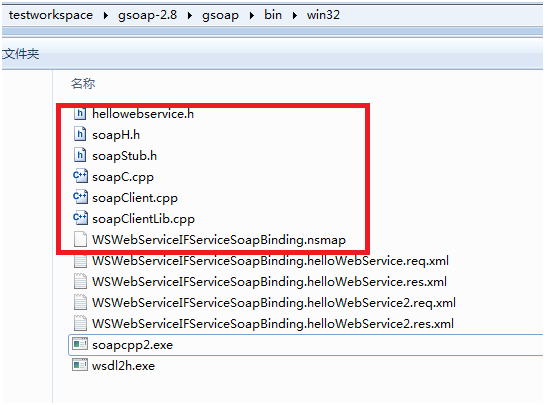The width and height of the screenshot is (556, 405).
Task: Click the helloWebService2.res.xml file icon
Action: [x=80, y=323]
